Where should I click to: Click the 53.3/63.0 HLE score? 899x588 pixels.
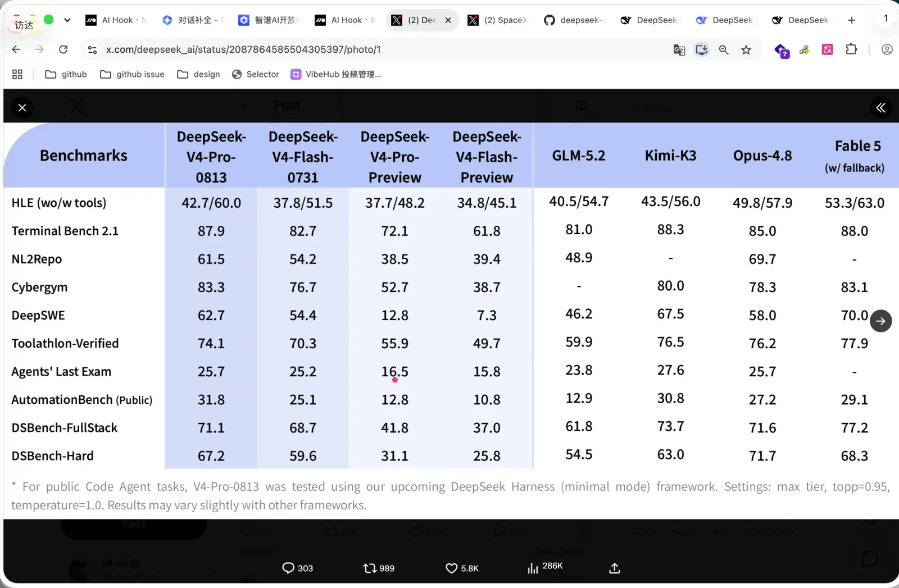coord(855,203)
